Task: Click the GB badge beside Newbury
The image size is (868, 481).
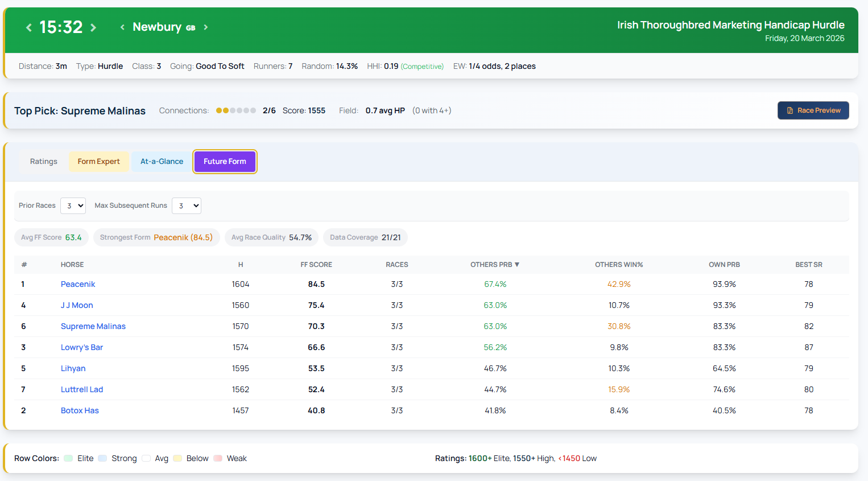Action: 190,27
